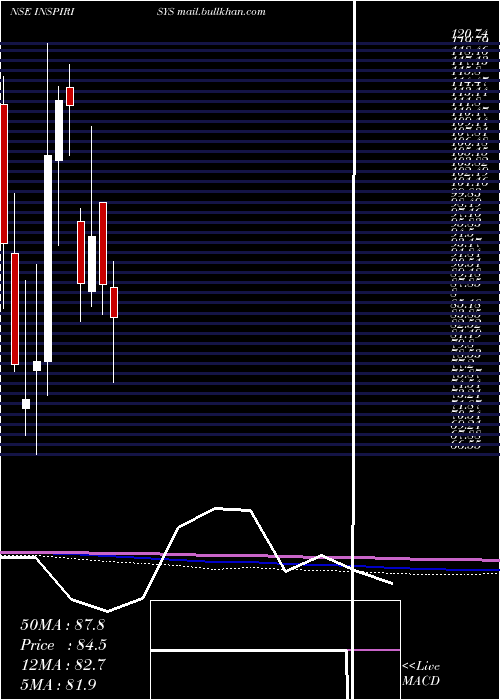Click the lowest small white candle body

point(26,404)
